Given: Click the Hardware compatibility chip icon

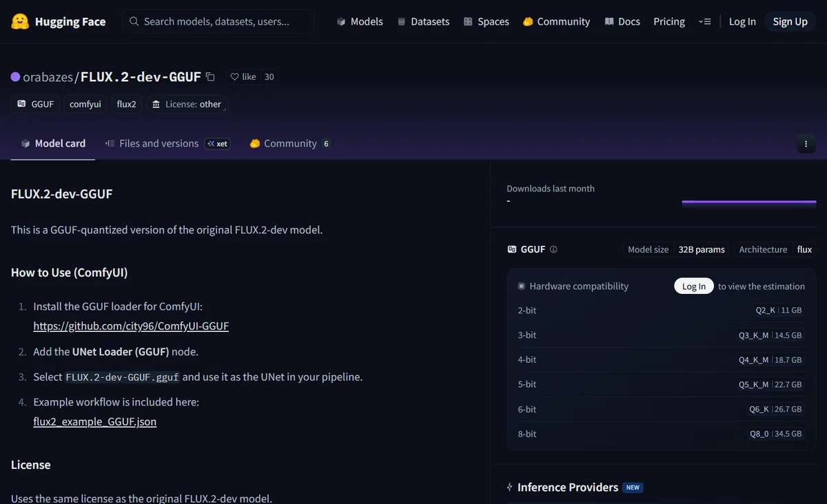Looking at the screenshot, I should [x=522, y=286].
